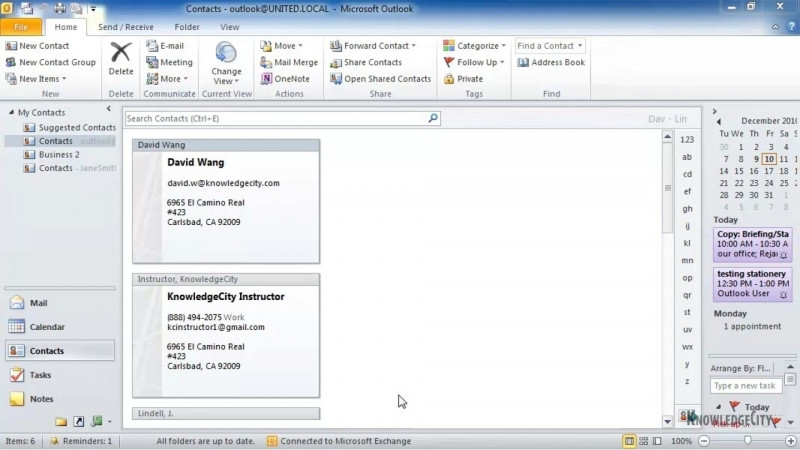800x450 pixels.
Task: Go to previous month in calendar
Action: (718, 121)
